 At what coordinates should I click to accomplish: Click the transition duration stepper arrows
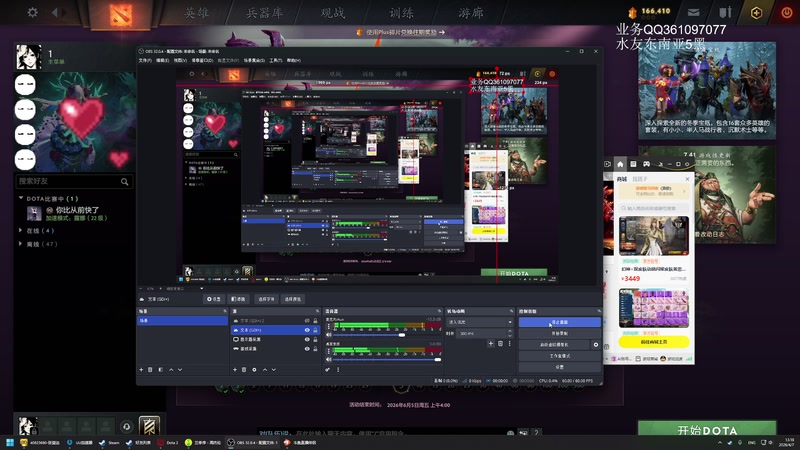511,333
